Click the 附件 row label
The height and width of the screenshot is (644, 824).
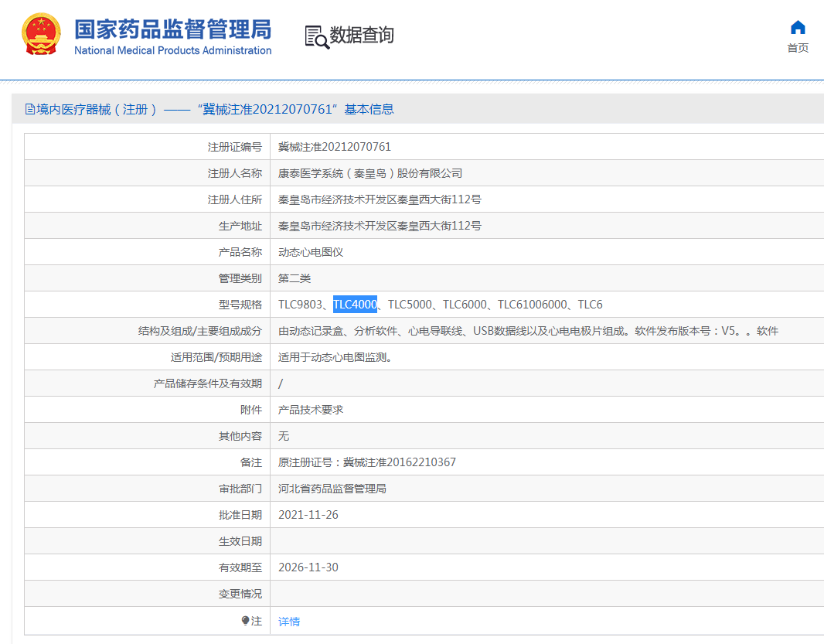[x=250, y=410]
